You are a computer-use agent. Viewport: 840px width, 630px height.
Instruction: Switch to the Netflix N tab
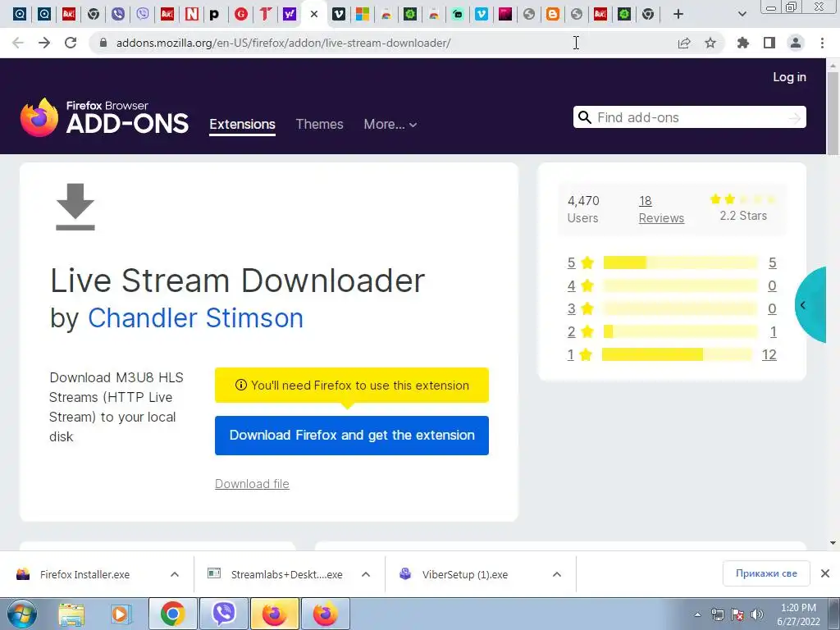[191, 15]
